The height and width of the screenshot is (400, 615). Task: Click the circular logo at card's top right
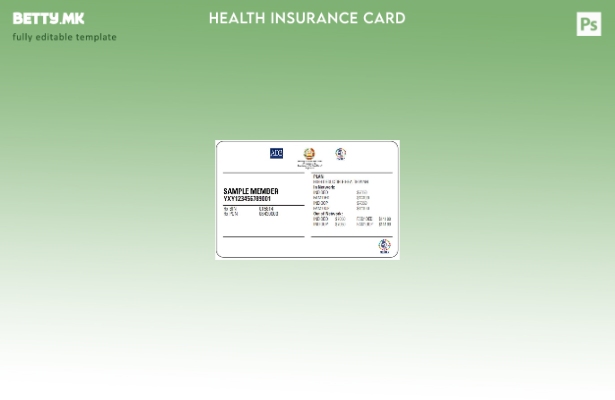(340, 154)
